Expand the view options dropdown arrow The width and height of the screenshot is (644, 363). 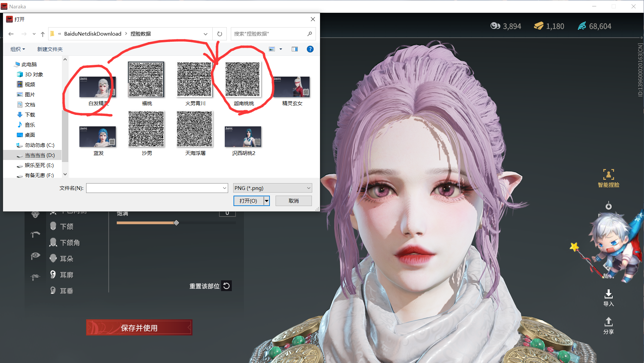(281, 49)
